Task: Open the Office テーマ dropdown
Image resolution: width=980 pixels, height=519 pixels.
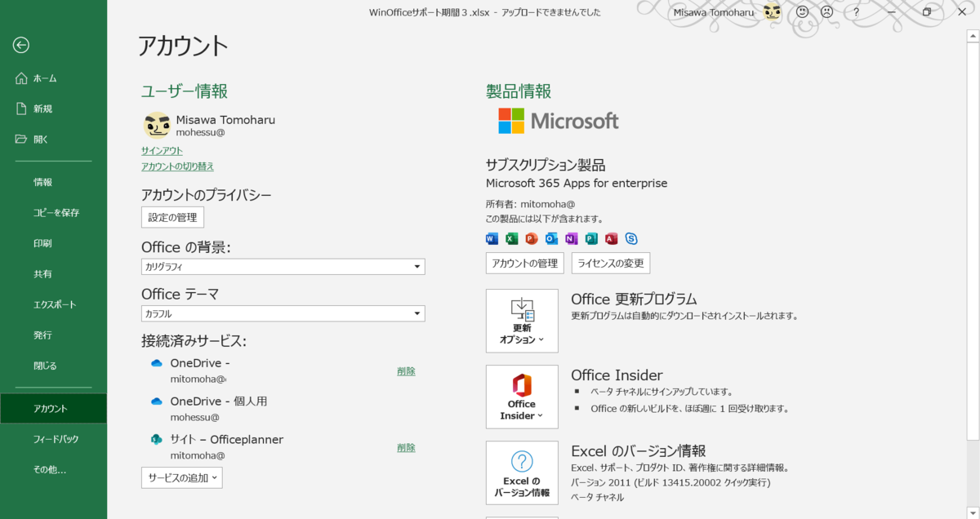Action: (283, 313)
